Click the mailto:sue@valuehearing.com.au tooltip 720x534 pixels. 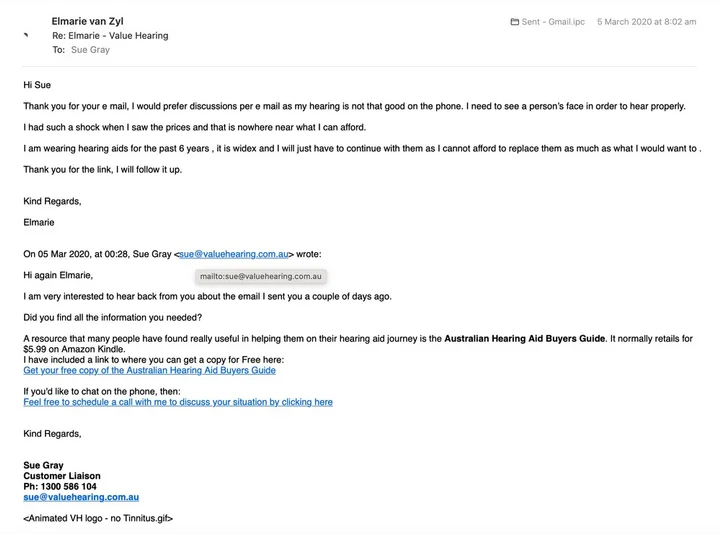click(260, 276)
